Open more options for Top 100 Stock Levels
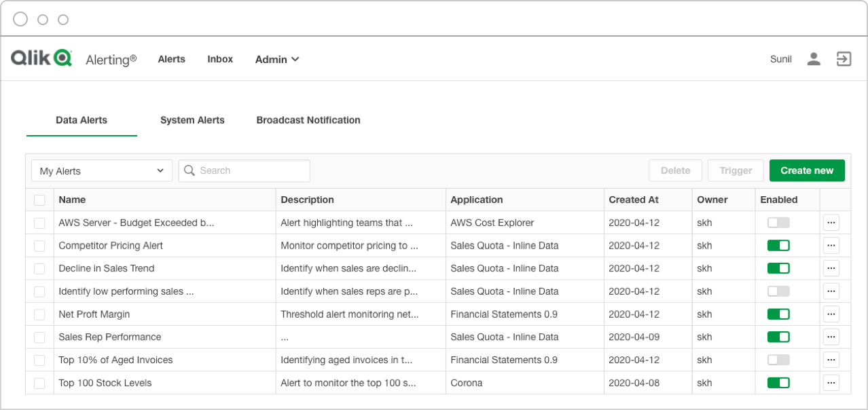 (831, 383)
